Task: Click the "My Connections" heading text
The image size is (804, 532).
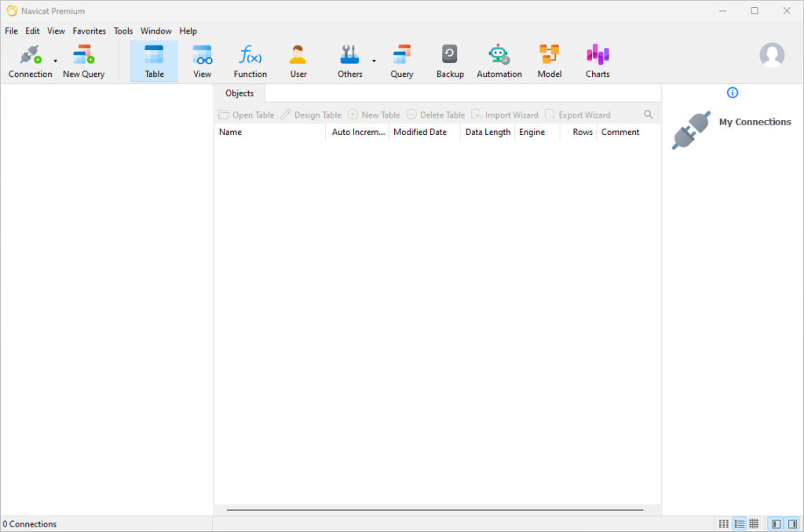Action: pos(755,122)
